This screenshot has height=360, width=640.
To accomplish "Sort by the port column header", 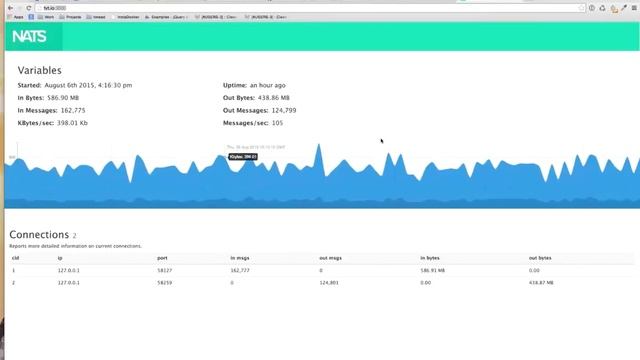I will pos(162,258).
